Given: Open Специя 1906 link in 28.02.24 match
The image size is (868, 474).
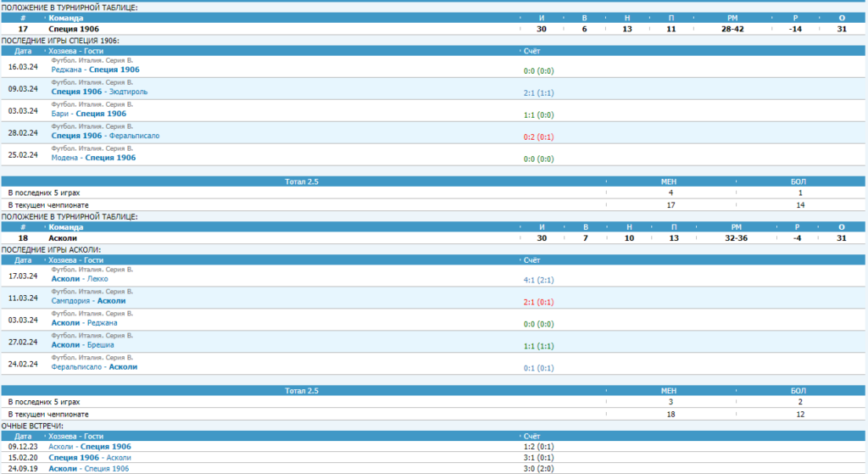Looking at the screenshot, I should 76,136.
